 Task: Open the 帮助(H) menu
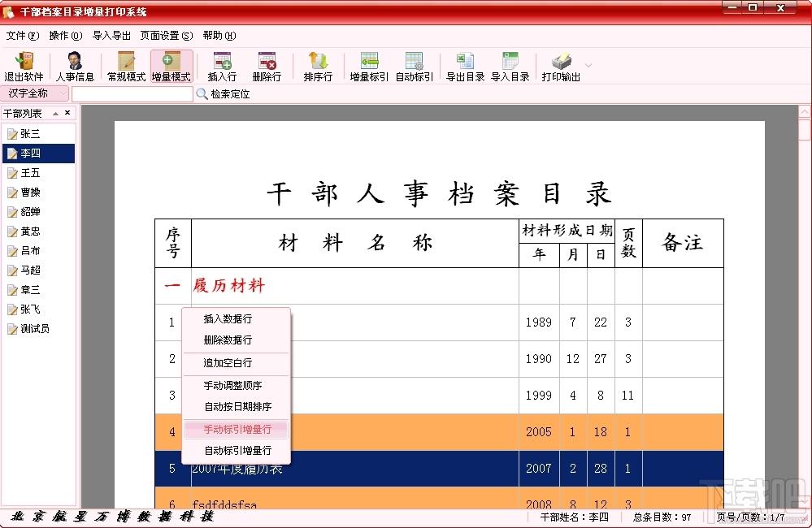click(219, 35)
